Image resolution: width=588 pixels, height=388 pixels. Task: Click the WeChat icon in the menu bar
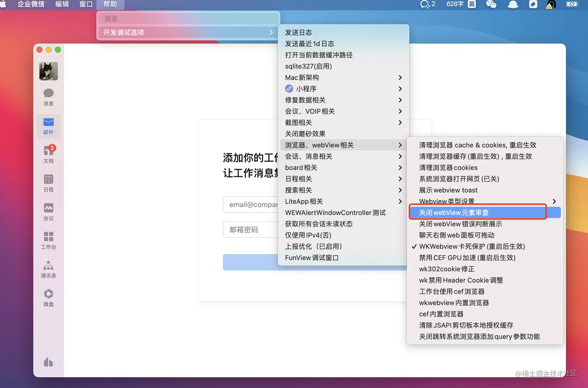[x=491, y=5]
